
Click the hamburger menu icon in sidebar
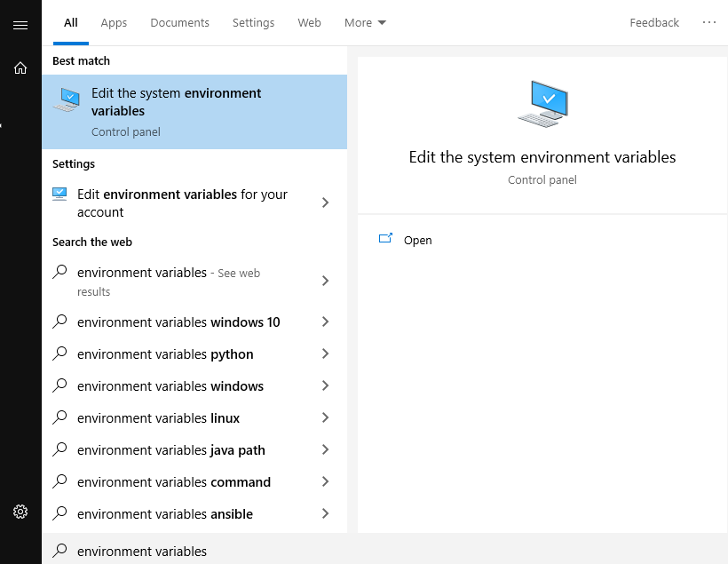tap(20, 25)
